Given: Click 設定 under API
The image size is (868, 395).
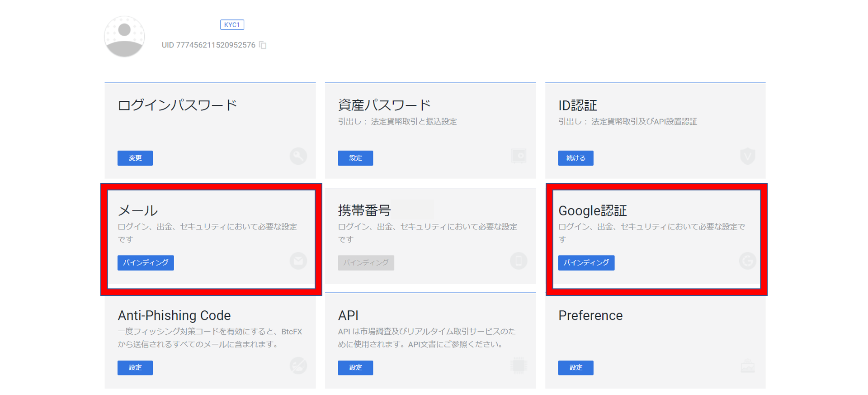Looking at the screenshot, I should (x=355, y=368).
